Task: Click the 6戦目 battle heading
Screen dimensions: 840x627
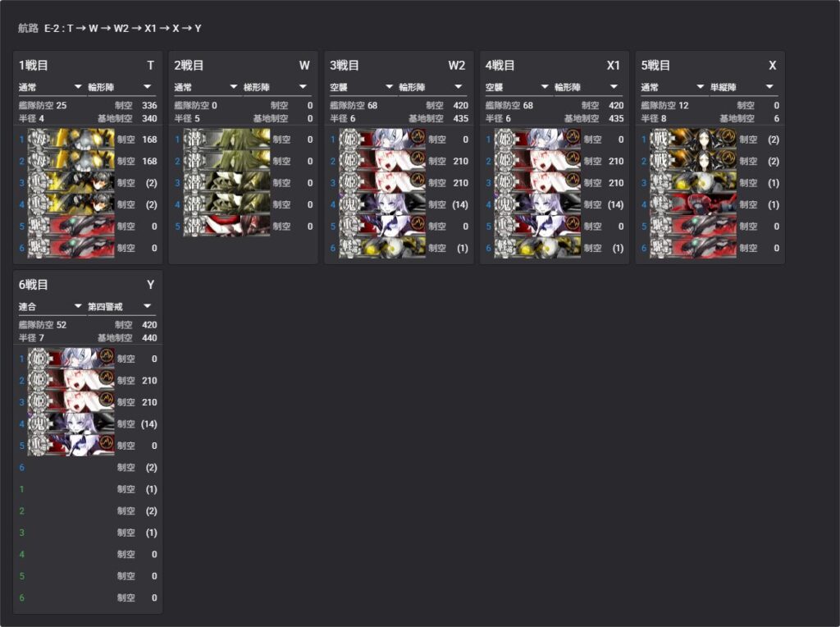Action: (33, 285)
